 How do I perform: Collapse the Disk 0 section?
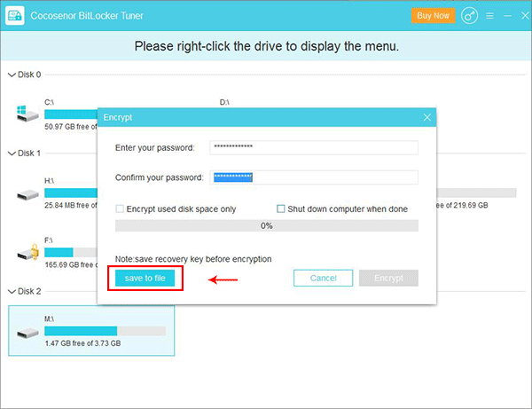click(12, 75)
